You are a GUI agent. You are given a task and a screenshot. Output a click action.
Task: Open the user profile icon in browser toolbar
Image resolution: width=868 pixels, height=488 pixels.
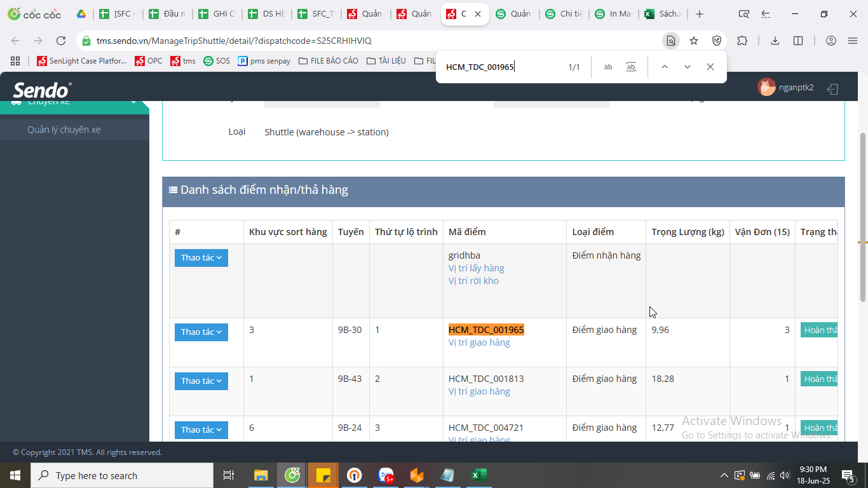pos(831,41)
